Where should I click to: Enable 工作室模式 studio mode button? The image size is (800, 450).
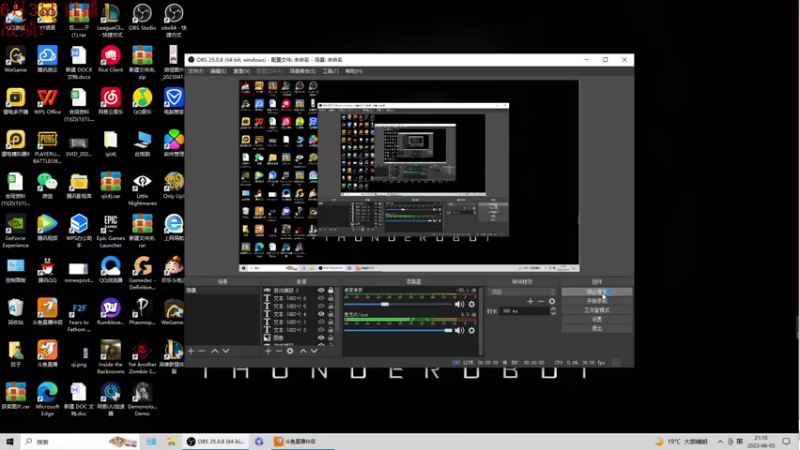(x=597, y=310)
